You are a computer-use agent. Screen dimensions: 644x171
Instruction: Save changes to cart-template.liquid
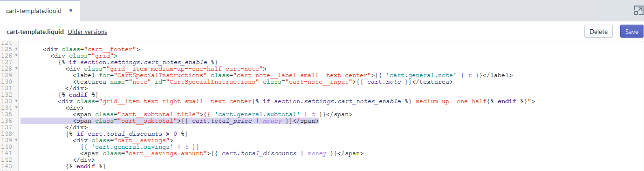coord(631,32)
